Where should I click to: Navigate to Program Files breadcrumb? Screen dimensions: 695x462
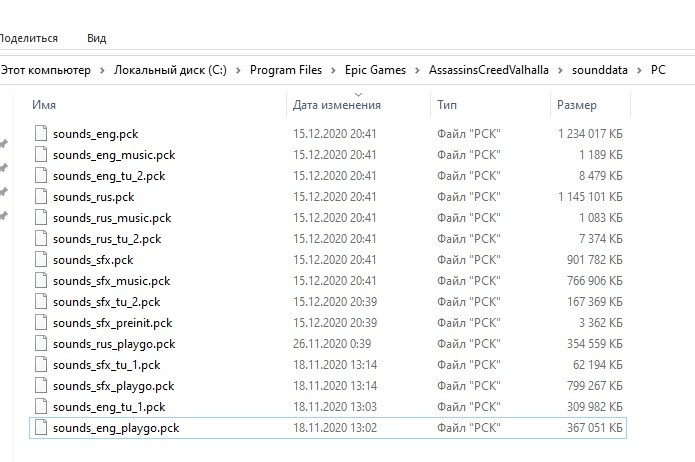coord(286,70)
